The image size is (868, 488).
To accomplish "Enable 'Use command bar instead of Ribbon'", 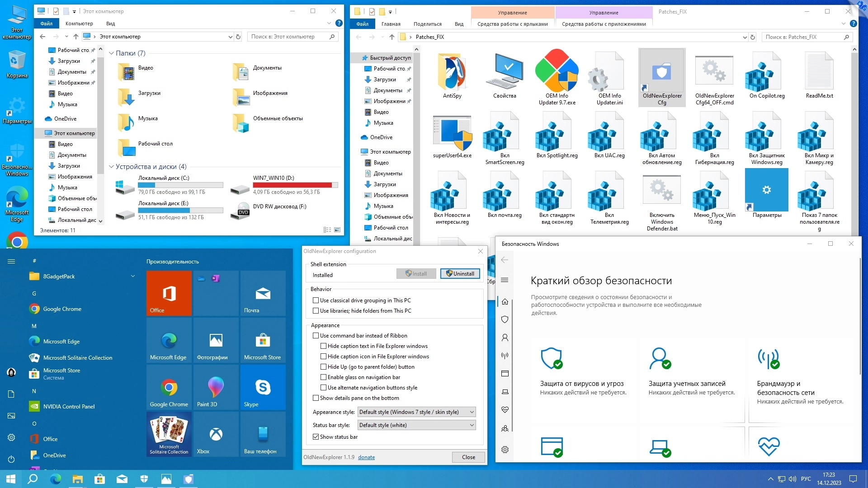I will coord(316,336).
